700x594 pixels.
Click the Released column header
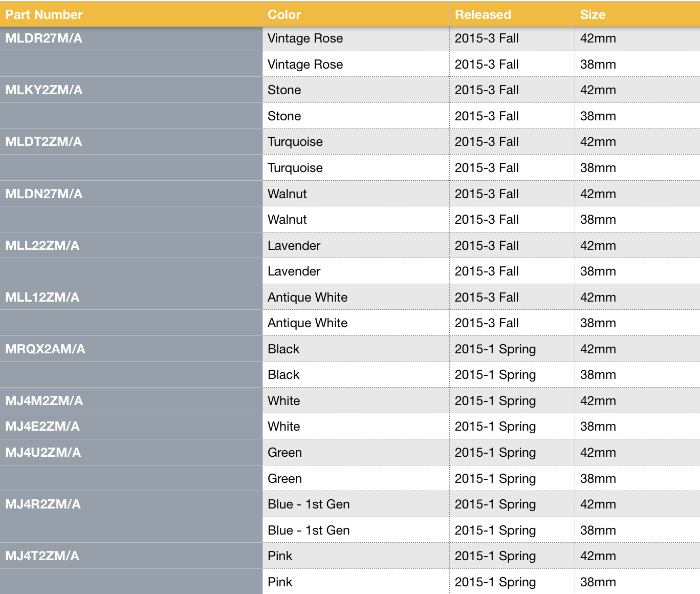pyautogui.click(x=483, y=14)
